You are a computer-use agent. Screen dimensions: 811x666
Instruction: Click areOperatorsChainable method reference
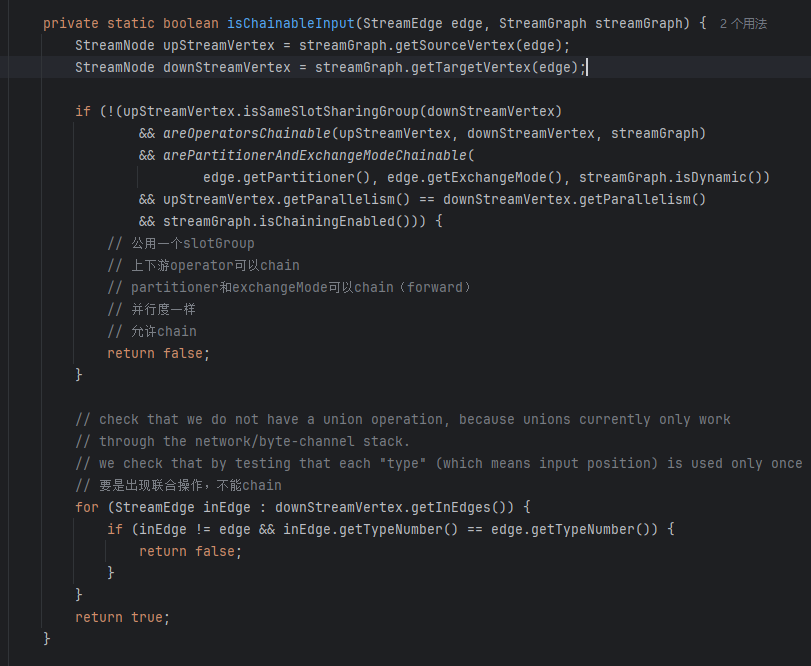pyautogui.click(x=247, y=133)
